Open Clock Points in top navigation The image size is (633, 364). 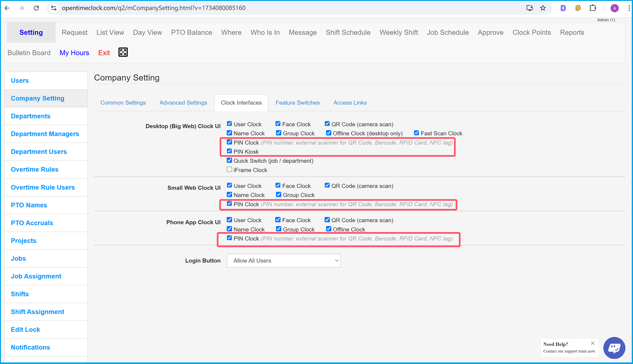click(531, 32)
